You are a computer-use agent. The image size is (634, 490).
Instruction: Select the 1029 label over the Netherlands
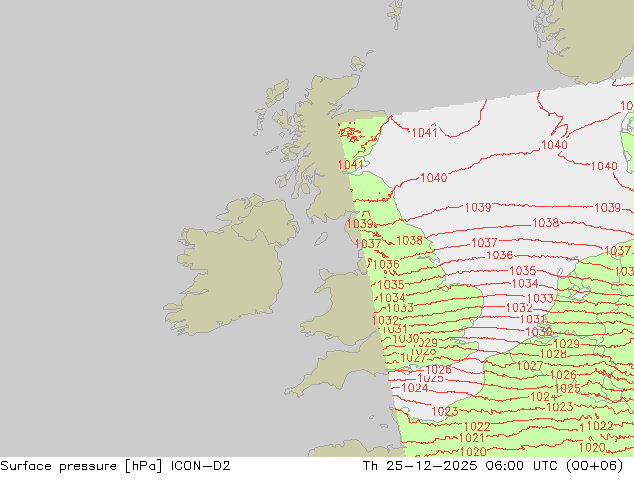point(566,344)
